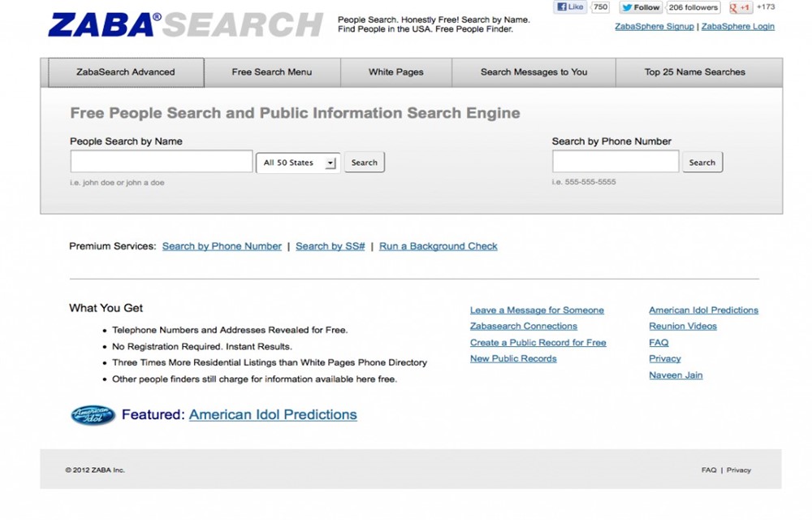Image resolution: width=812 pixels, height=520 pixels.
Task: Open the Search Messages to You tab
Action: pyautogui.click(x=534, y=72)
